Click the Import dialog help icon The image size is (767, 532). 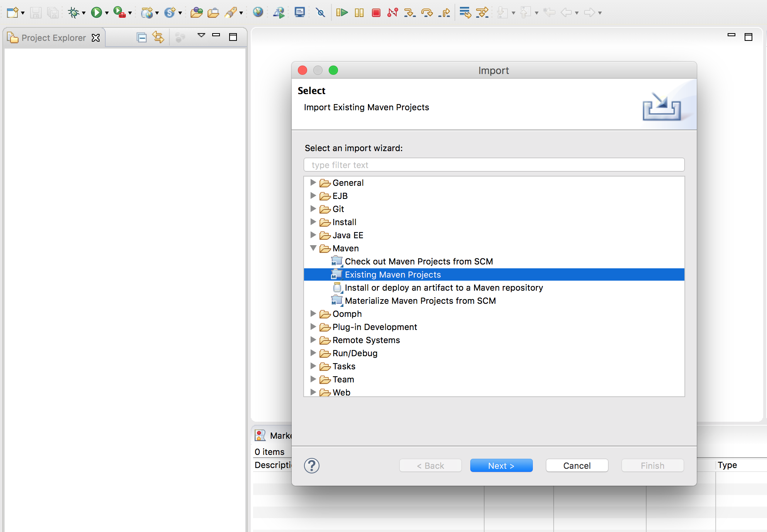coord(312,465)
